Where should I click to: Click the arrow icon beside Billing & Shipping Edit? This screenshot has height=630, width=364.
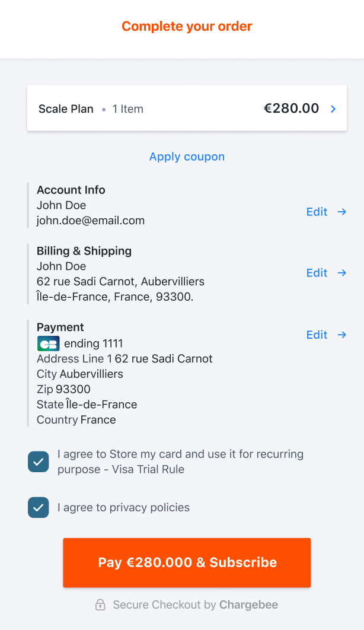click(x=341, y=273)
